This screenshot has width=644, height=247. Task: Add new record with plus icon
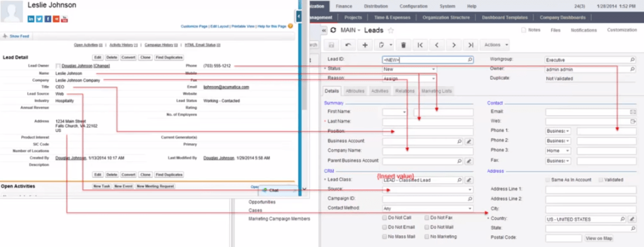[x=365, y=45]
